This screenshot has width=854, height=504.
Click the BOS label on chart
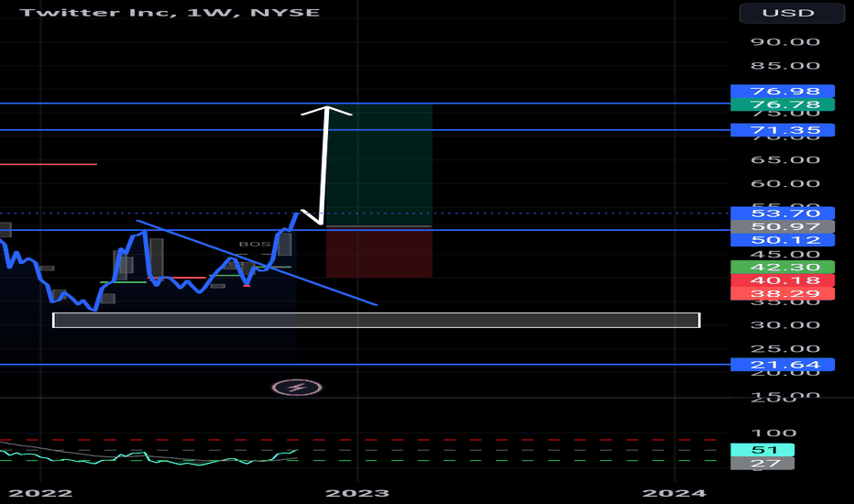click(255, 244)
